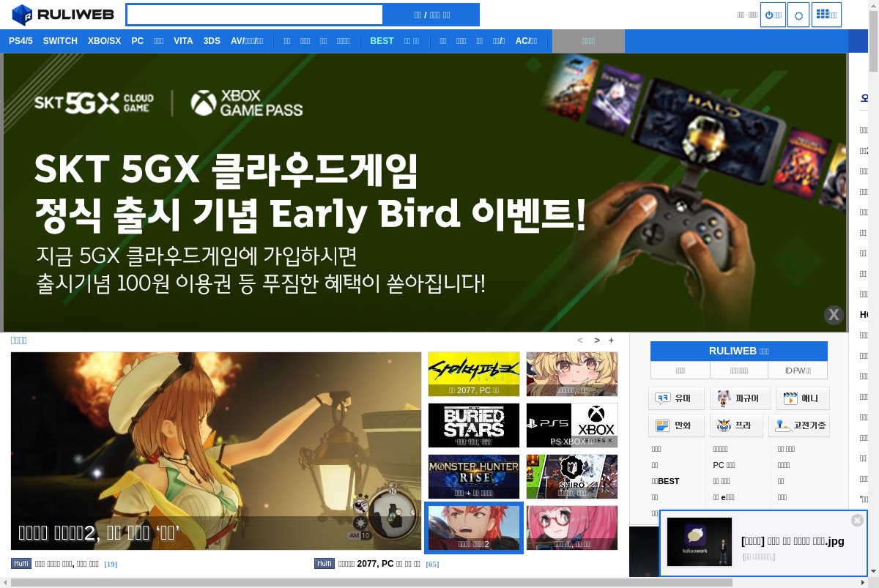The width and height of the screenshot is (879, 588).
Task: Show next news with the > arrow
Action: [x=597, y=340]
